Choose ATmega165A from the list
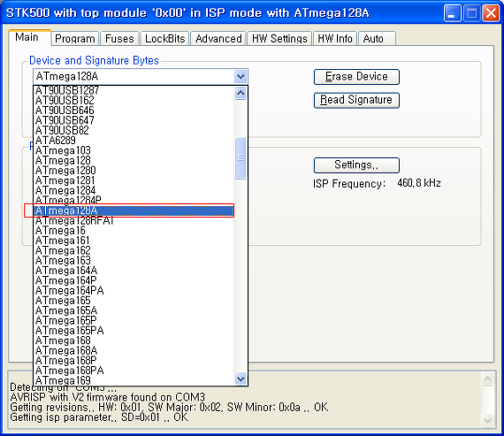This screenshot has height=436, width=504. [134, 310]
